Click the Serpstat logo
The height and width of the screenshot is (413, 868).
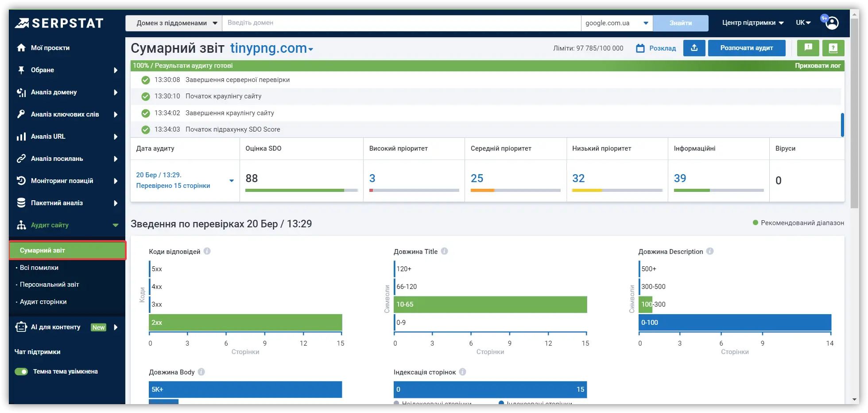[59, 23]
